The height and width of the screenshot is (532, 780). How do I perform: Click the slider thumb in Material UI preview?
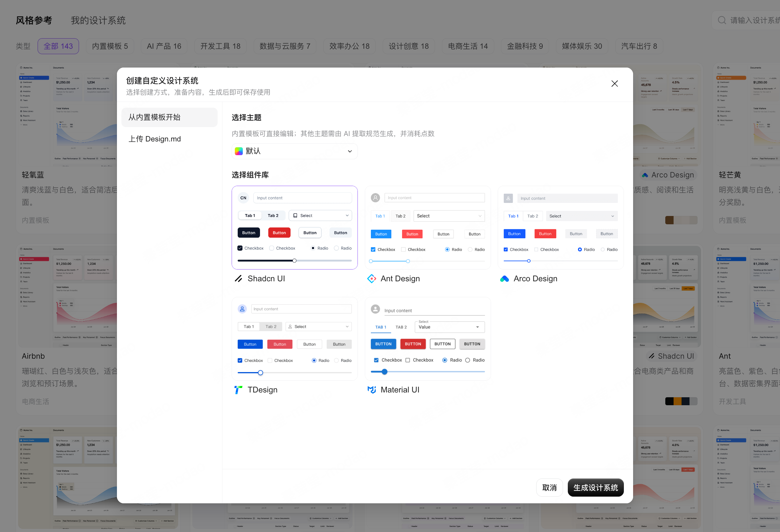[x=385, y=371]
